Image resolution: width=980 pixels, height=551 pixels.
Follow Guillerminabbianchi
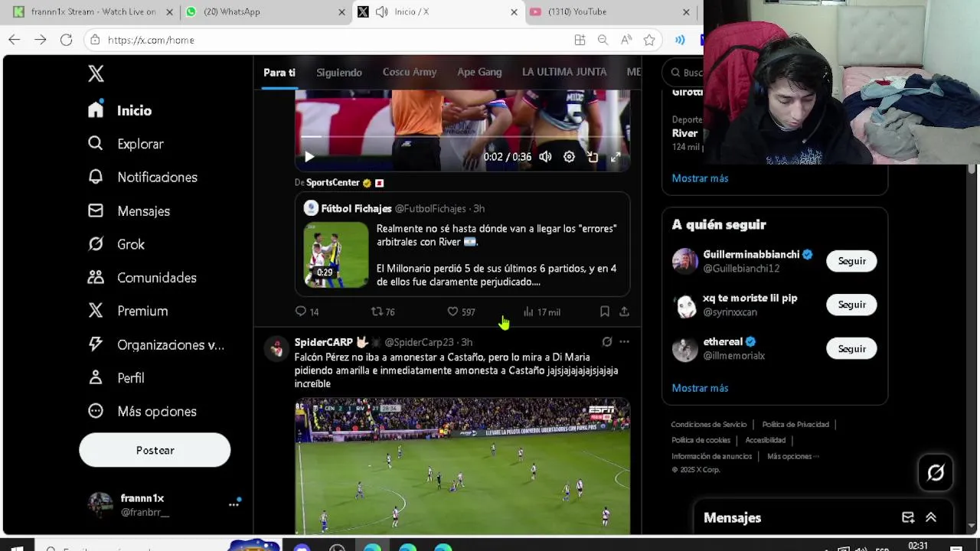(851, 261)
